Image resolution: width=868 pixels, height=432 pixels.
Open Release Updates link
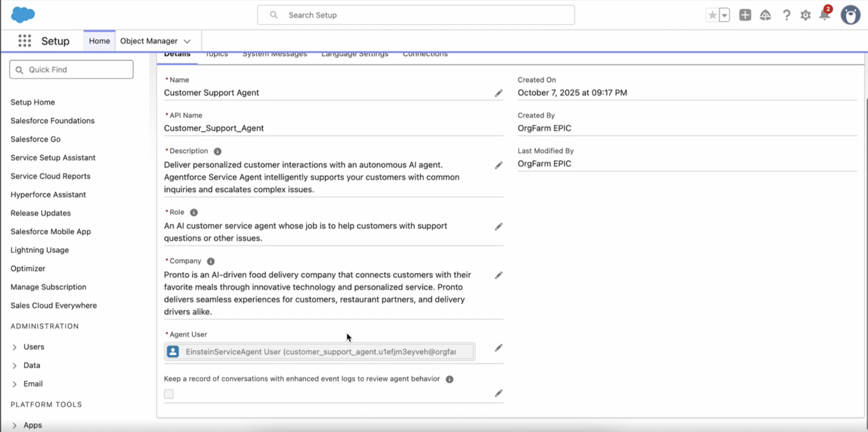pos(41,213)
